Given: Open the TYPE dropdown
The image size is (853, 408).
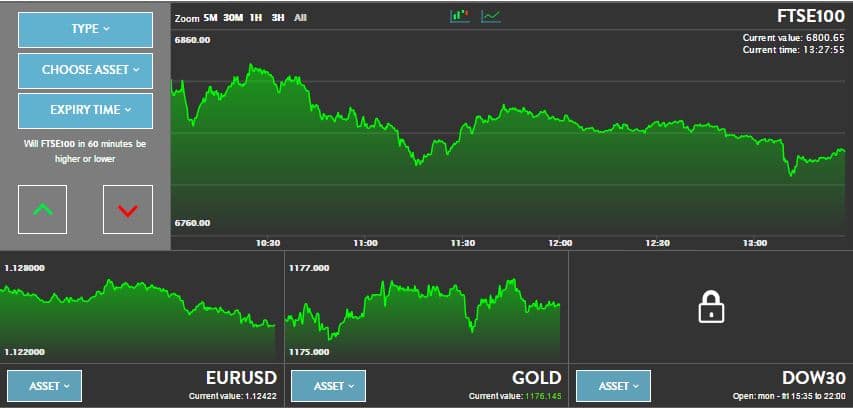Looking at the screenshot, I should tap(85, 30).
